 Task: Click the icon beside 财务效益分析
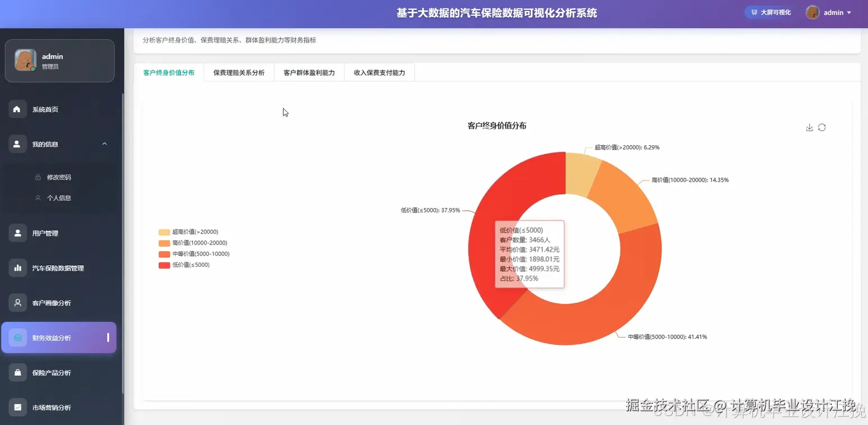[x=17, y=338]
